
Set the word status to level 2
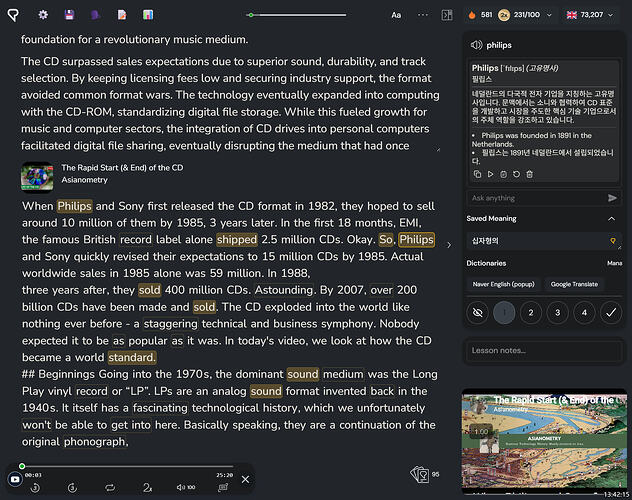(x=531, y=312)
